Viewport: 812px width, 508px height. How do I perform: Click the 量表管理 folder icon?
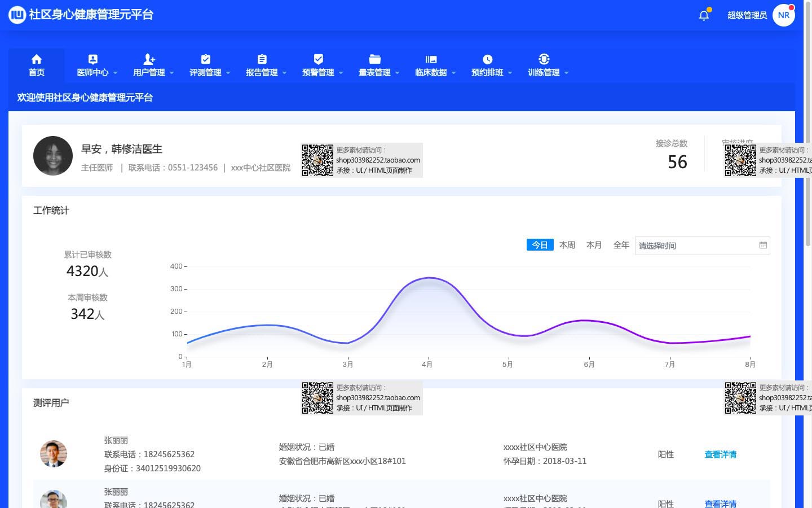375,59
